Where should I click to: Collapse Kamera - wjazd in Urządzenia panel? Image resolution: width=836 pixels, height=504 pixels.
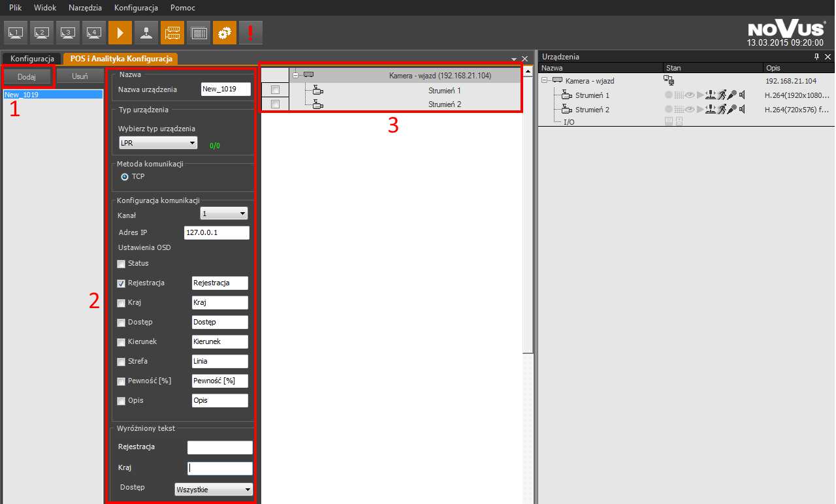pyautogui.click(x=545, y=81)
